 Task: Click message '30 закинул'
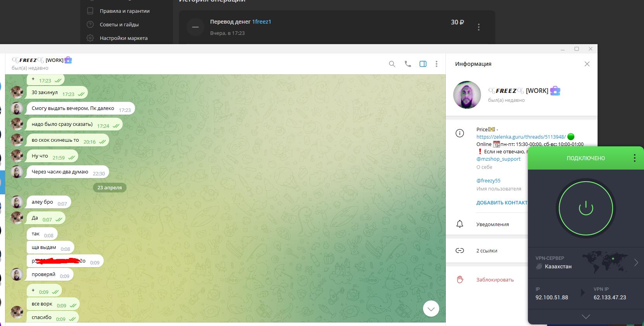coord(57,93)
